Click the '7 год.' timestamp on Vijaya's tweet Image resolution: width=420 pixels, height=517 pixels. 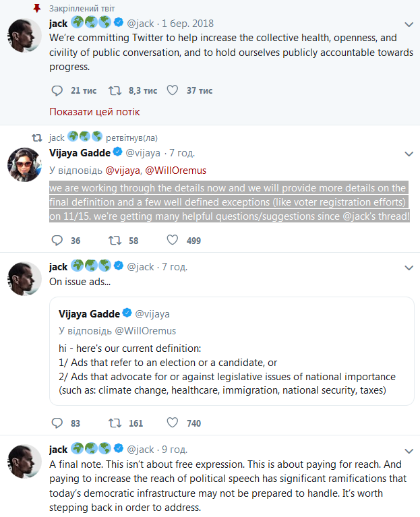tap(181, 153)
